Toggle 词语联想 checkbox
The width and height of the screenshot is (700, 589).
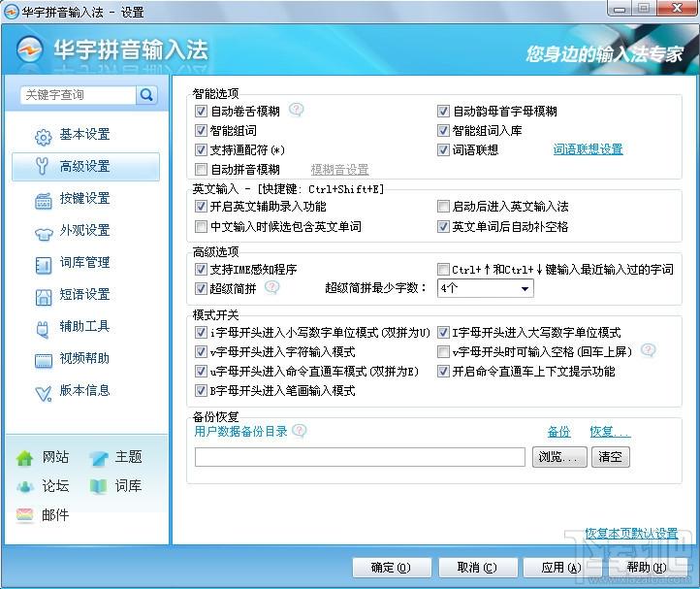pos(443,149)
